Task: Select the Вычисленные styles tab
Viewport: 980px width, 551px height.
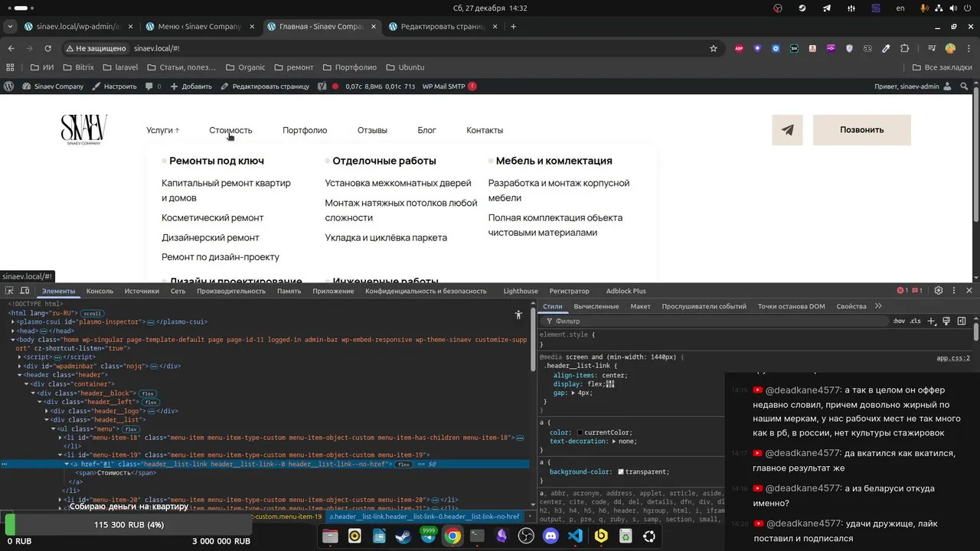Action: [596, 306]
